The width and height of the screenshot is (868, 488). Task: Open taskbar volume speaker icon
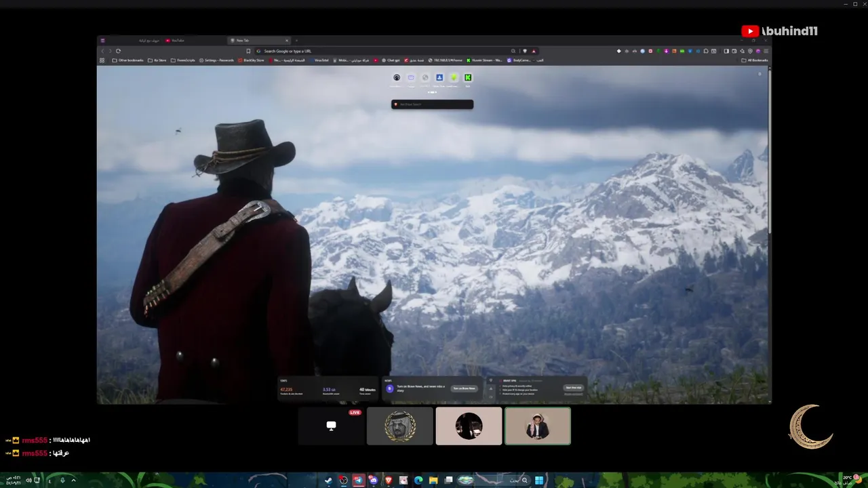click(x=28, y=481)
